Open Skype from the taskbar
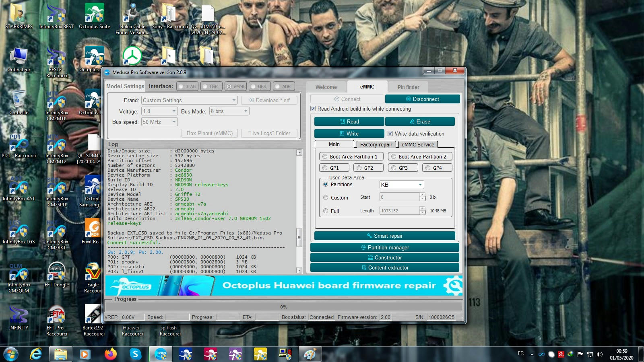Image resolution: width=644 pixels, height=362 pixels. [x=135, y=354]
